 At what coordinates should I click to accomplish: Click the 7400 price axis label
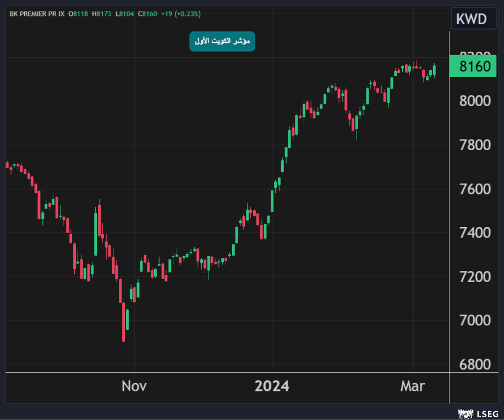474,233
